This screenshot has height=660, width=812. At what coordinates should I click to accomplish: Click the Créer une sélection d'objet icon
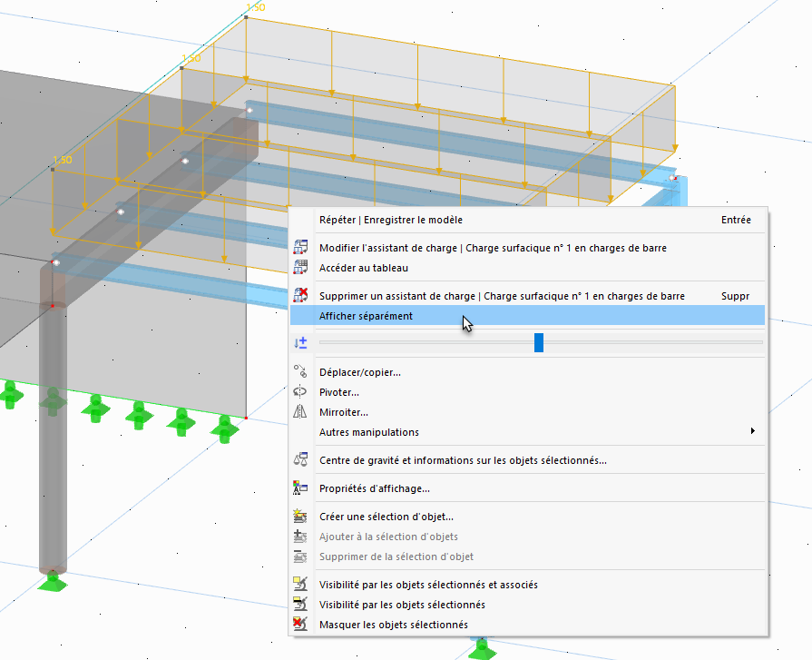pyautogui.click(x=300, y=516)
